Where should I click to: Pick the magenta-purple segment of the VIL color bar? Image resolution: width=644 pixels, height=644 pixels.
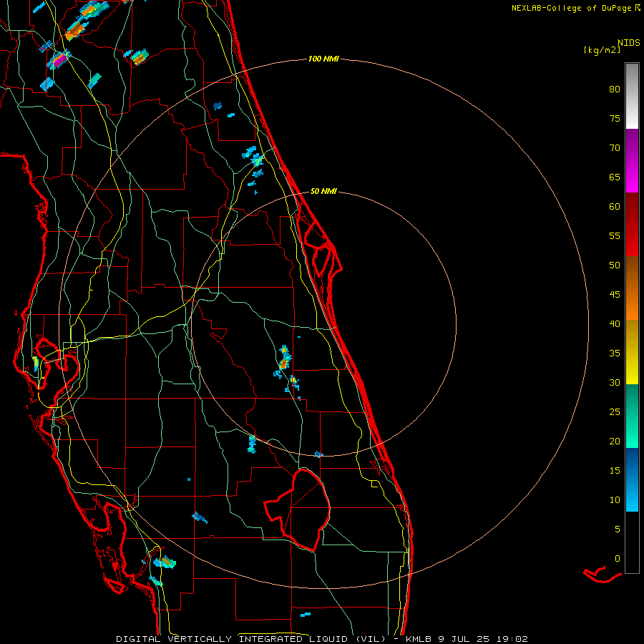[x=632, y=160]
